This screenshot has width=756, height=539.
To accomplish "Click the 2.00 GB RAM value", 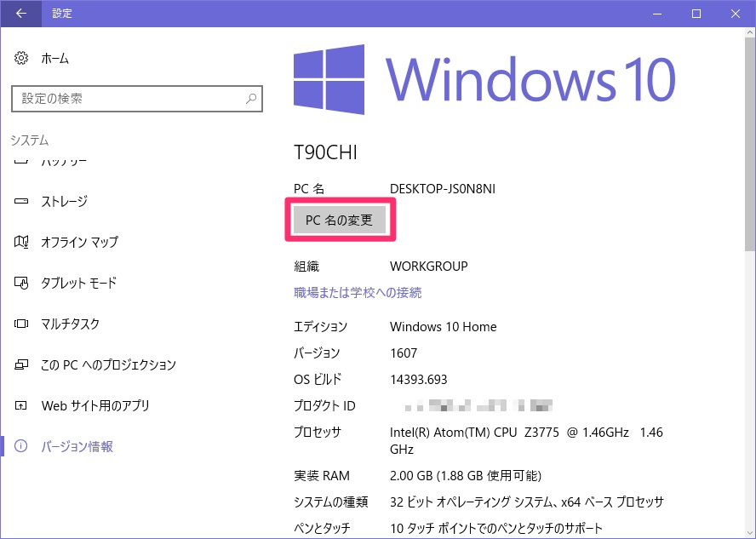I will [x=466, y=476].
